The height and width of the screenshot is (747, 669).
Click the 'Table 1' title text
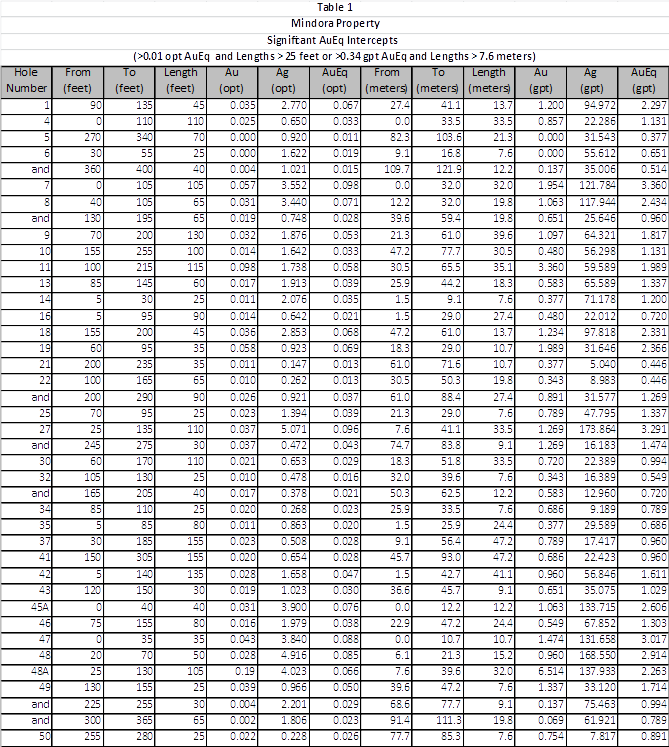(335, 7)
